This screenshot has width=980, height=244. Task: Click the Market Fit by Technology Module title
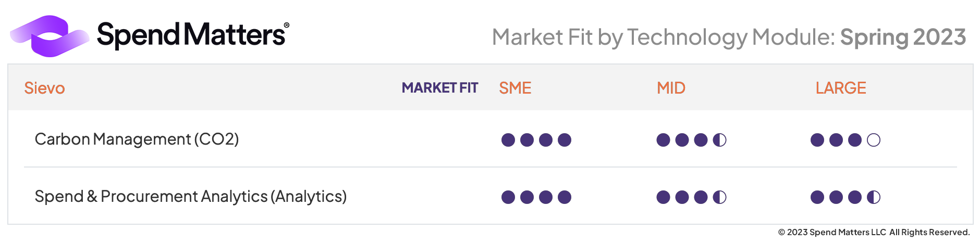click(663, 37)
